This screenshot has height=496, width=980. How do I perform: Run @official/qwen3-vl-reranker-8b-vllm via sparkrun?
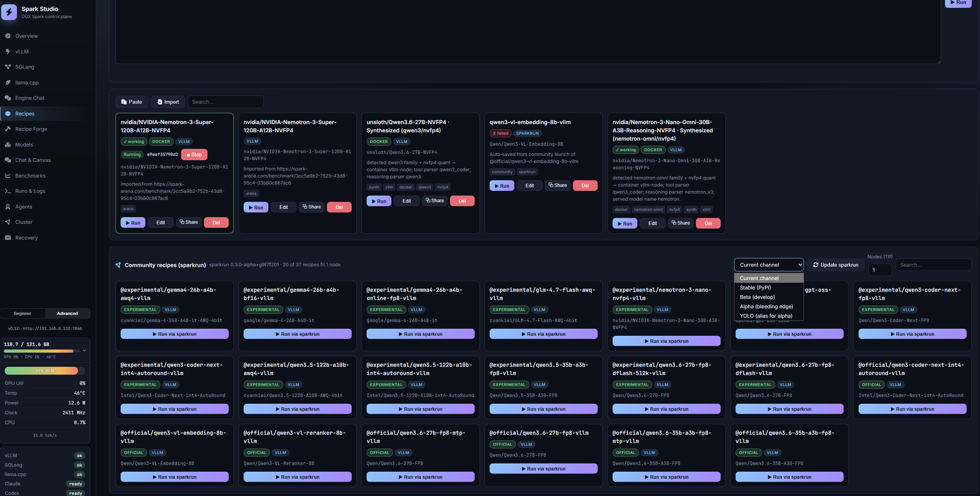[297, 477]
